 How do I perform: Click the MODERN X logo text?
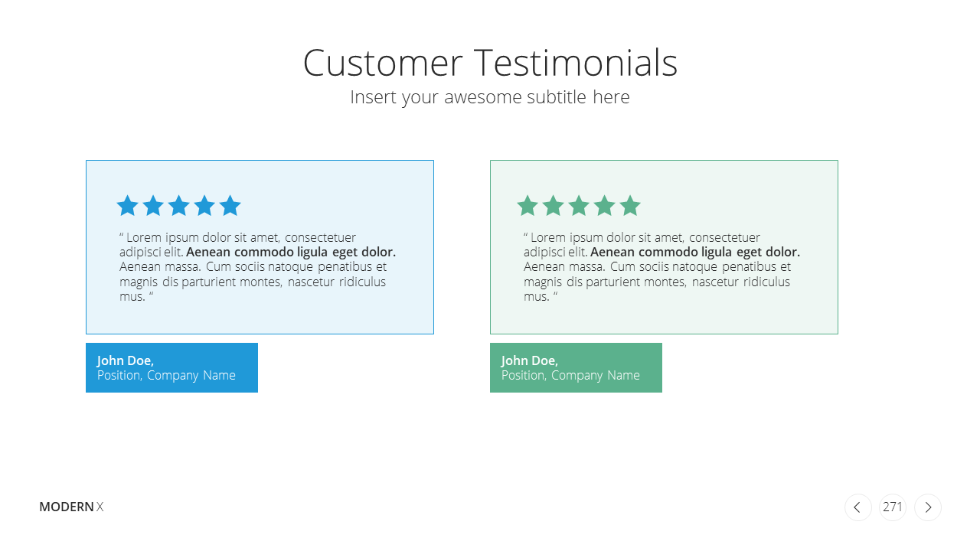point(71,507)
